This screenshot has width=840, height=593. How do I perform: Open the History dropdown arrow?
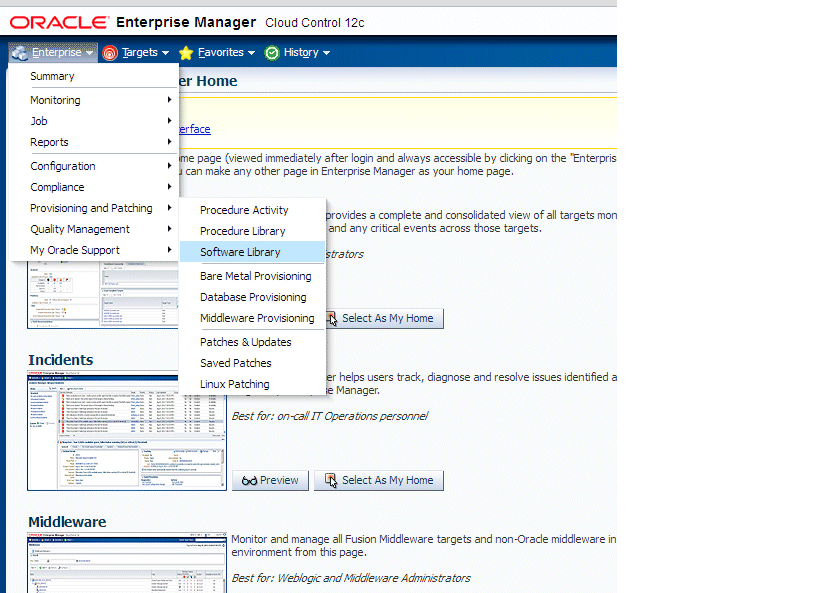tap(326, 53)
